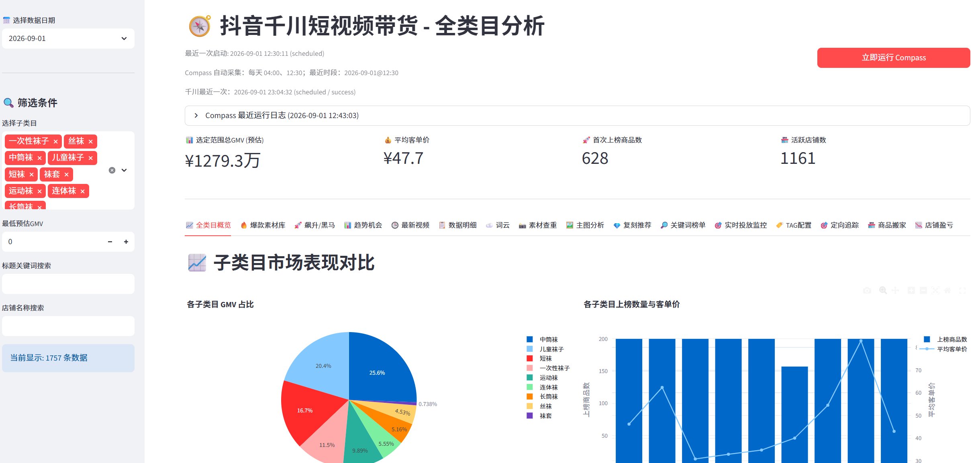Select the Pan tool in chart toolbar
Screen dimensions: 980x463
[x=895, y=290]
